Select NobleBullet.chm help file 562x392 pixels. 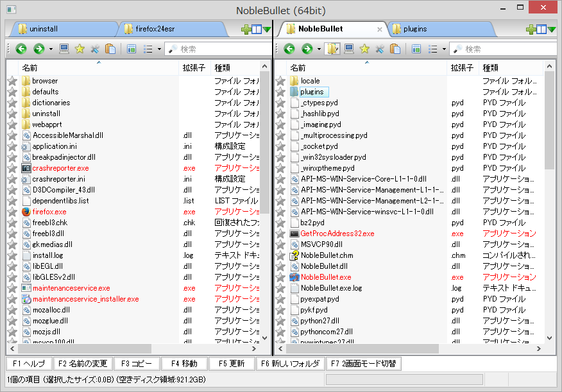click(327, 255)
